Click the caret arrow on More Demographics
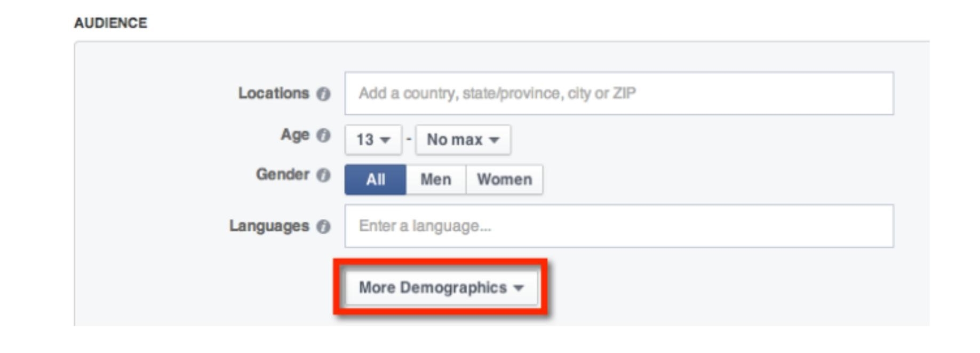 (518, 288)
